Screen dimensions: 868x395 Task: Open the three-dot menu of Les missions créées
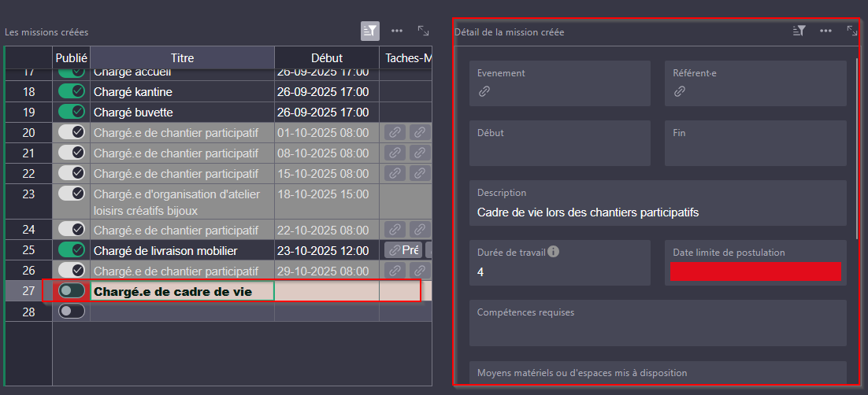397,31
